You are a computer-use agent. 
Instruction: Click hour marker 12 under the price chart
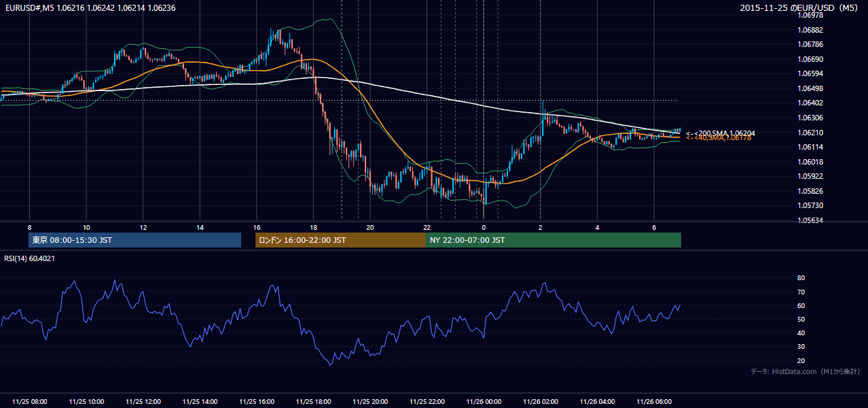tap(143, 227)
